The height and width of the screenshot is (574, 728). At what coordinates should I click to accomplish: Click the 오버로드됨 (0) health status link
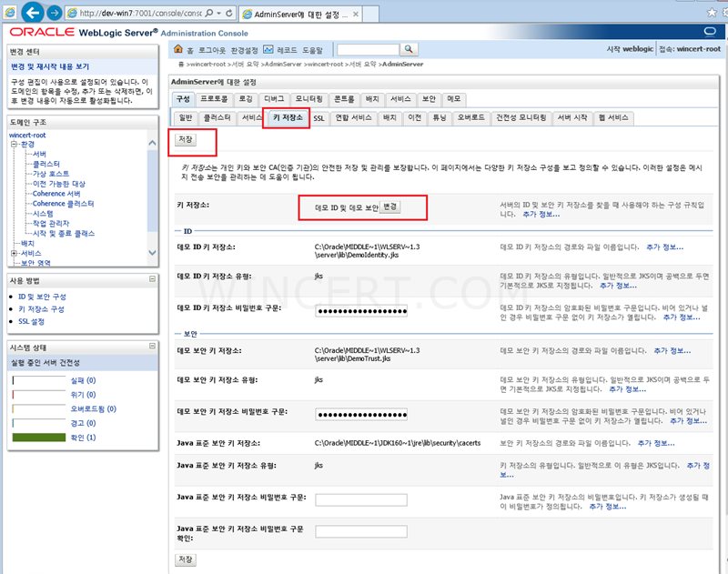(x=94, y=408)
